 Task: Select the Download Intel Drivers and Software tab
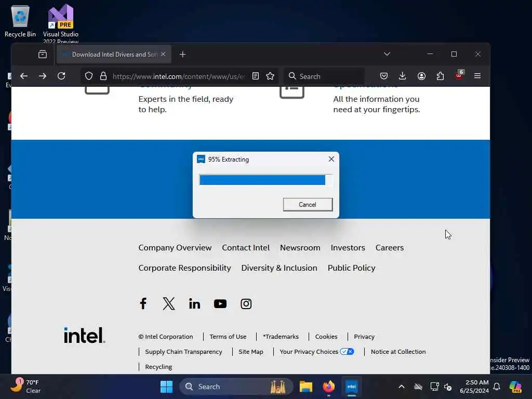coord(114,54)
